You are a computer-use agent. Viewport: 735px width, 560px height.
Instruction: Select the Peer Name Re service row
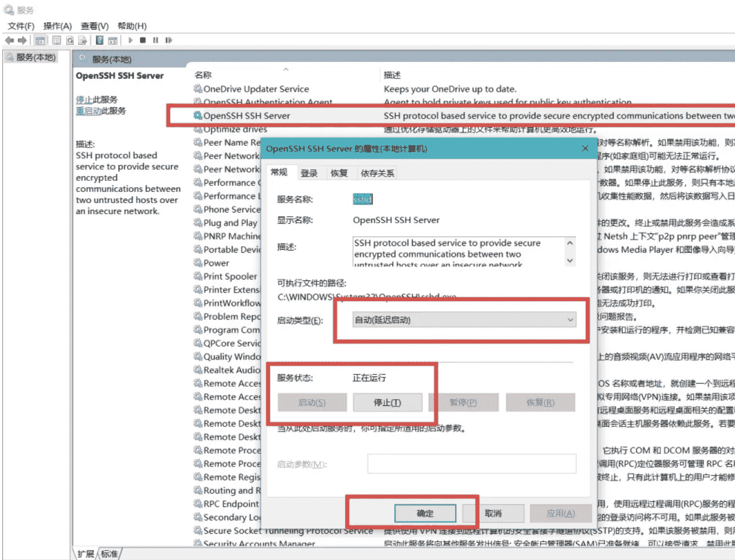(x=227, y=143)
